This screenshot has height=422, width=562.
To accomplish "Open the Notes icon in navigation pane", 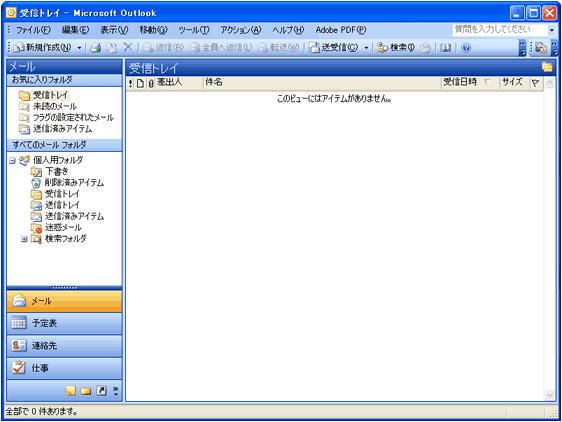I will point(71,390).
